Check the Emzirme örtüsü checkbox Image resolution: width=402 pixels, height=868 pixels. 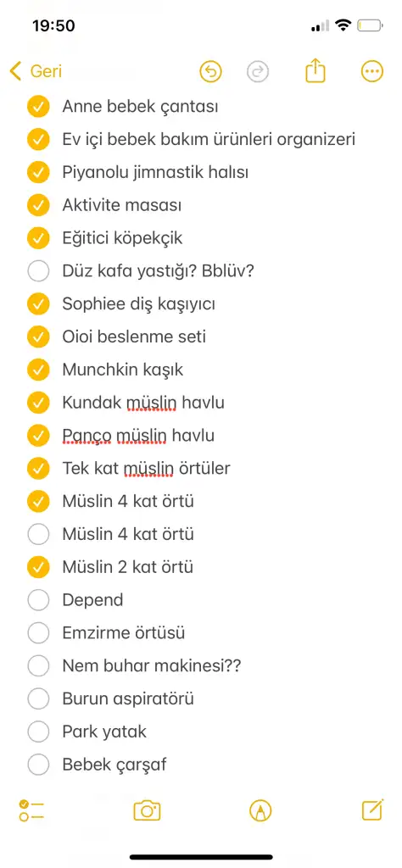[38, 632]
